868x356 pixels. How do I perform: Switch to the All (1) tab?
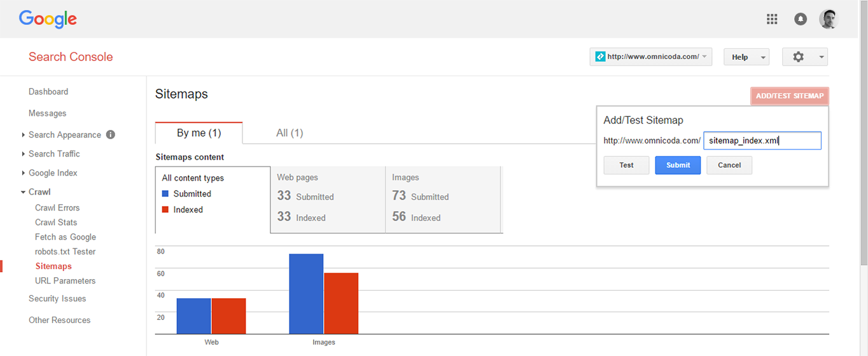[x=290, y=133]
